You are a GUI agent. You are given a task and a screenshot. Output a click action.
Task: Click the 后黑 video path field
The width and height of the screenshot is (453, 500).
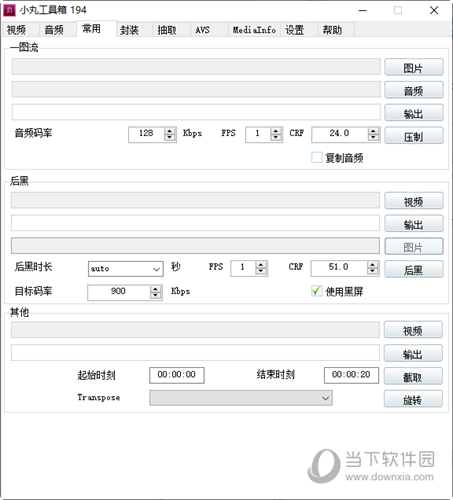[x=195, y=200]
